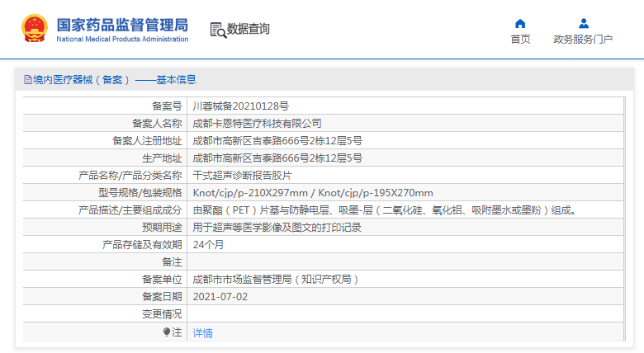The height and width of the screenshot is (353, 644).
Task: Click the 生产地址 label
Action: (162, 158)
